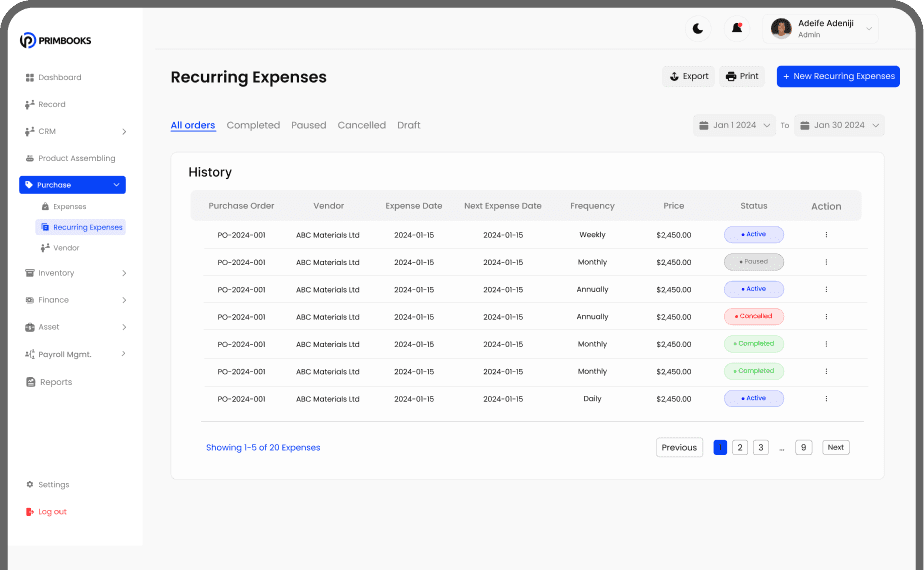Click Adeife Adeniji profile avatar
The image size is (924, 570).
(781, 28)
